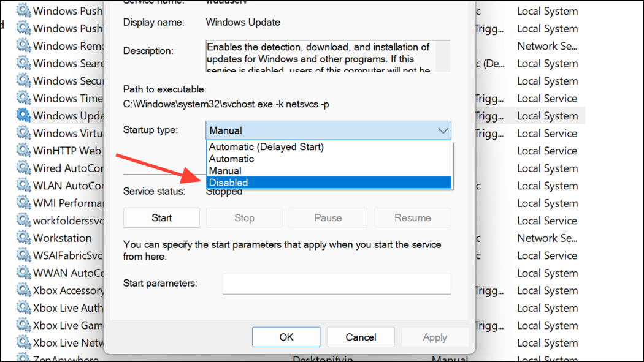Click the gear icon beside WMI Performa service
The width and height of the screenshot is (644, 362).
[23, 203]
